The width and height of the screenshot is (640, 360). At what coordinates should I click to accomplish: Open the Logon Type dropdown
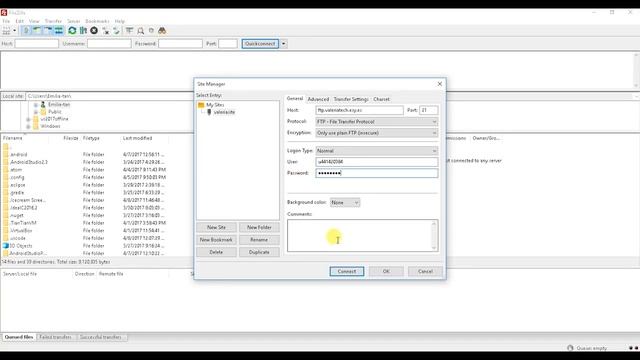click(x=376, y=151)
